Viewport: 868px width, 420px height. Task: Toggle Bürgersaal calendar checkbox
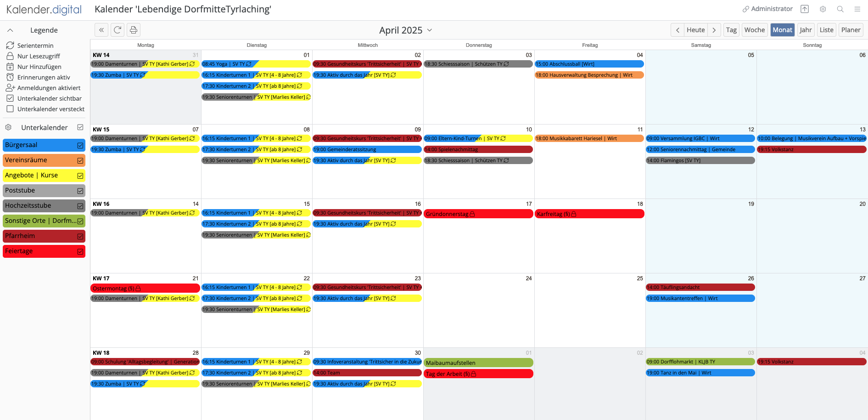point(80,145)
